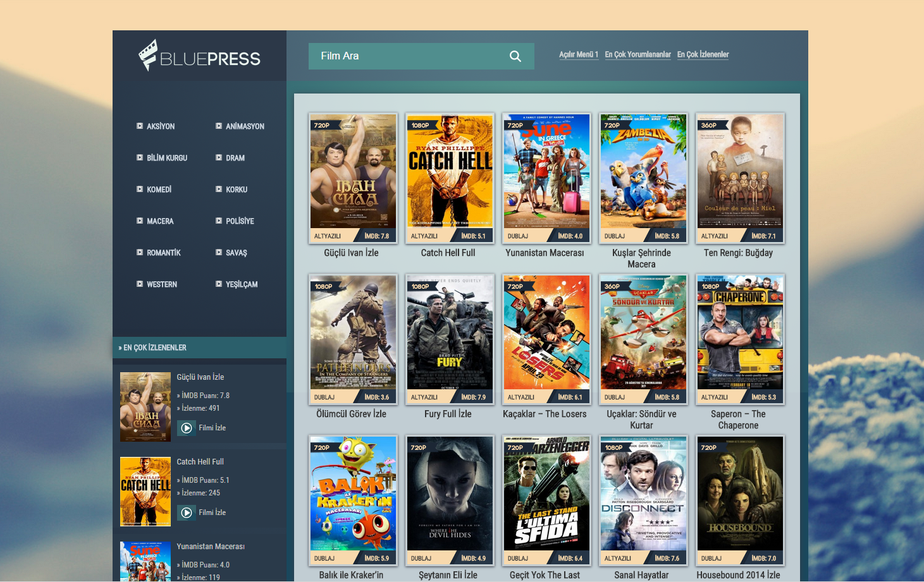Click the L'ultima Sfida movie poster
Screen dimensions: 924x582
[x=546, y=494]
